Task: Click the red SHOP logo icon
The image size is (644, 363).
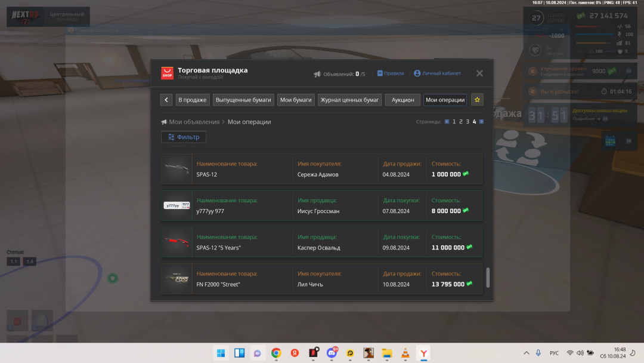Action: tap(168, 73)
